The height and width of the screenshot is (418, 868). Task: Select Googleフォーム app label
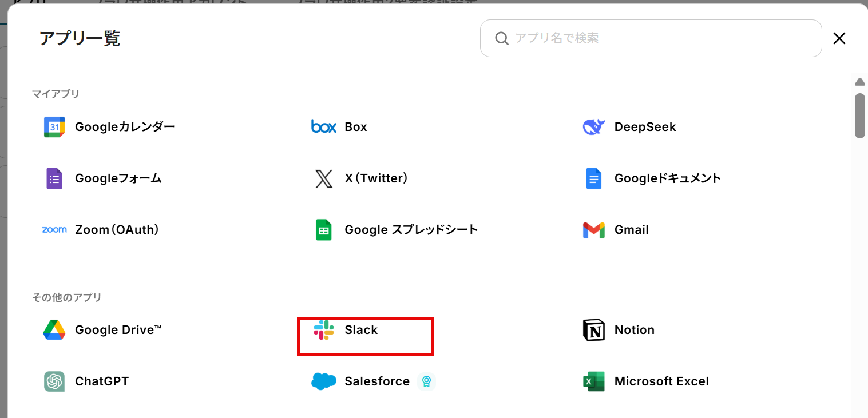pyautogui.click(x=118, y=178)
